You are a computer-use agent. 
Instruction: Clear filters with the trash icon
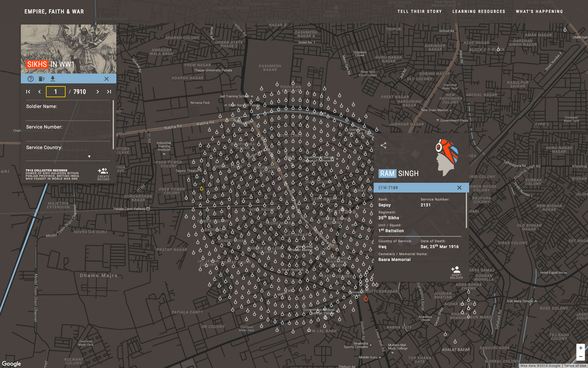[42, 79]
